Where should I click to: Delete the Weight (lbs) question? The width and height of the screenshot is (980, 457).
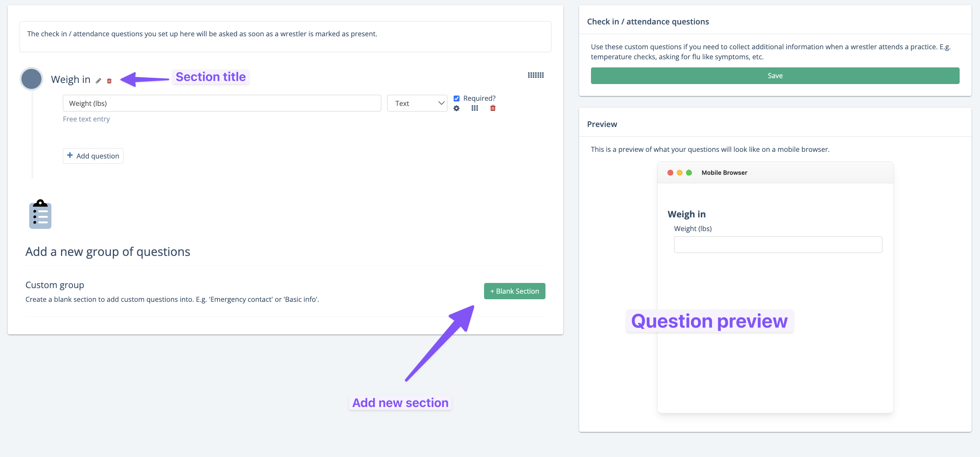tap(493, 108)
